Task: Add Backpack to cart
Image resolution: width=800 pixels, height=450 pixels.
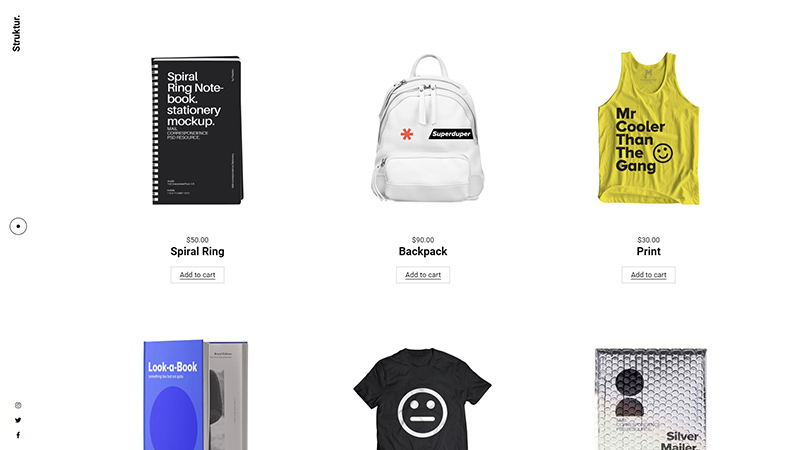Action: point(423,275)
